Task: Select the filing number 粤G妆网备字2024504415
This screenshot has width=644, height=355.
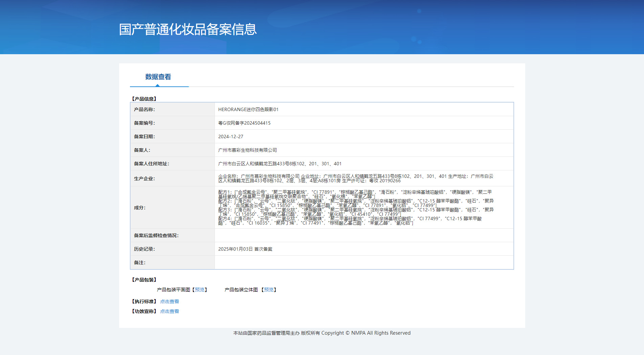Action: [x=244, y=123]
